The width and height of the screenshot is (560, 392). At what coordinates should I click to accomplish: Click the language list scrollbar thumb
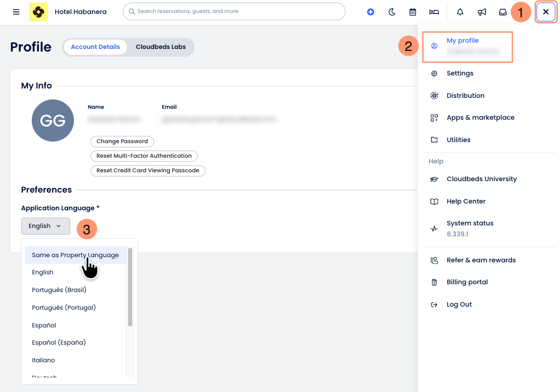(130, 287)
